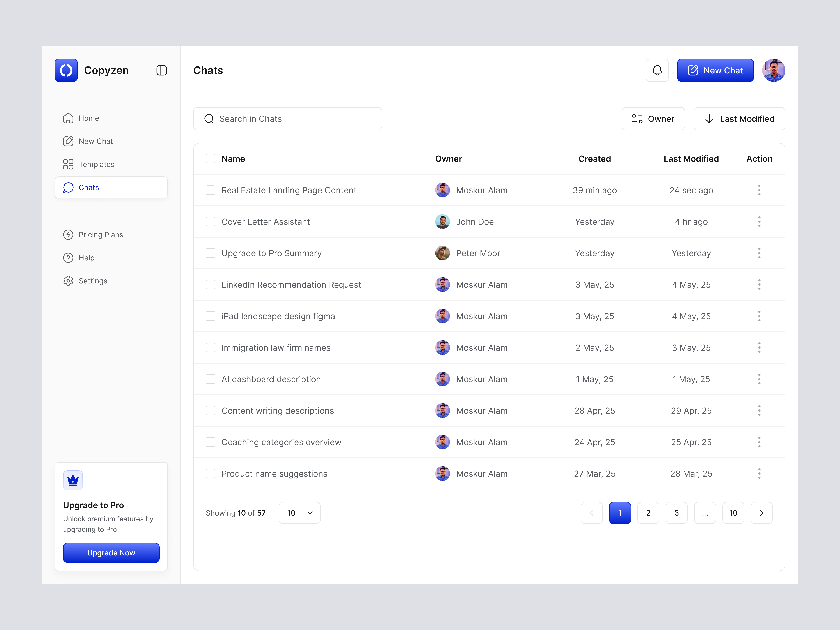
Task: Open action menu for Upgrade to Pro Summary
Action: [x=759, y=253]
